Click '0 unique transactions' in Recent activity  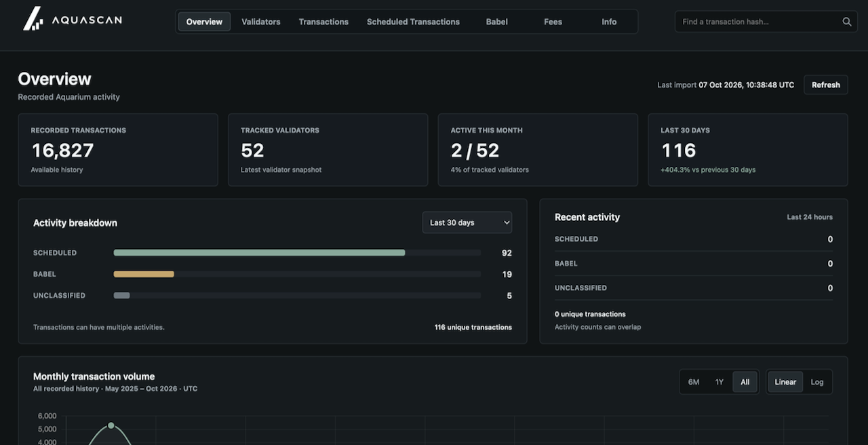tap(590, 314)
